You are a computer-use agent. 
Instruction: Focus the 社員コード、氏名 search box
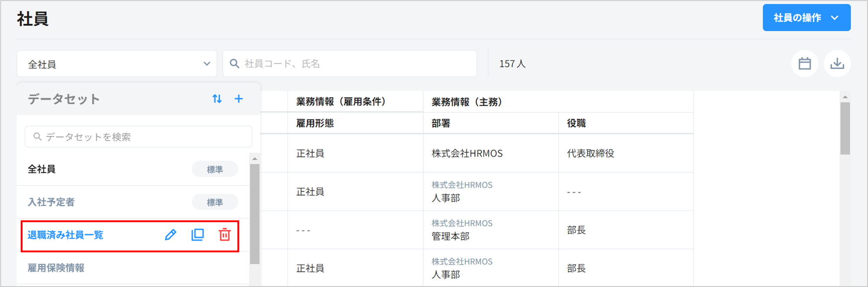pyautogui.click(x=355, y=64)
